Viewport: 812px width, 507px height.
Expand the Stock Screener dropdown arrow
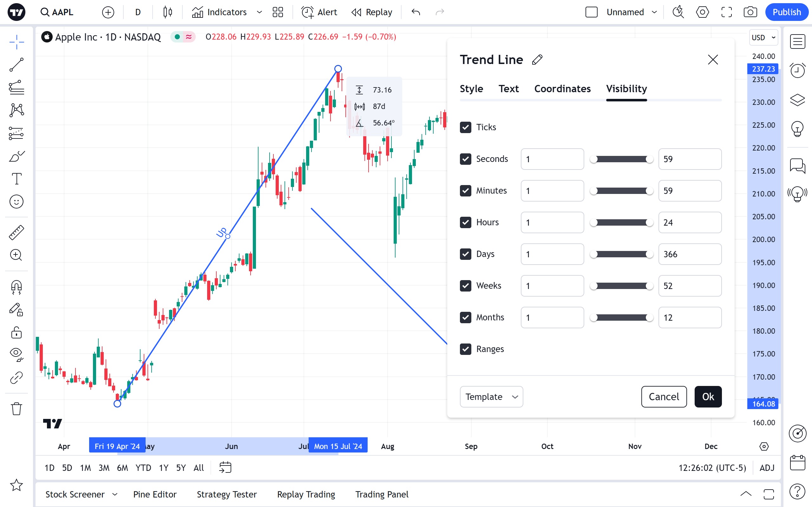(115, 494)
